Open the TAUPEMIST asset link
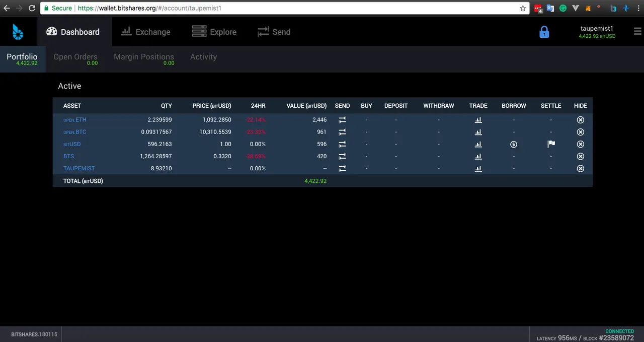This screenshot has width=644, height=342. coord(79,168)
